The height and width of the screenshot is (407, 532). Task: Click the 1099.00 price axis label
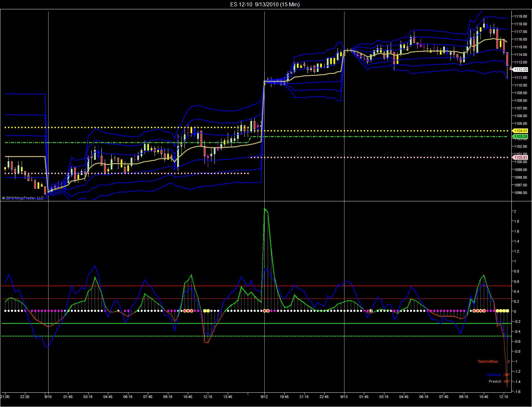coord(520,169)
